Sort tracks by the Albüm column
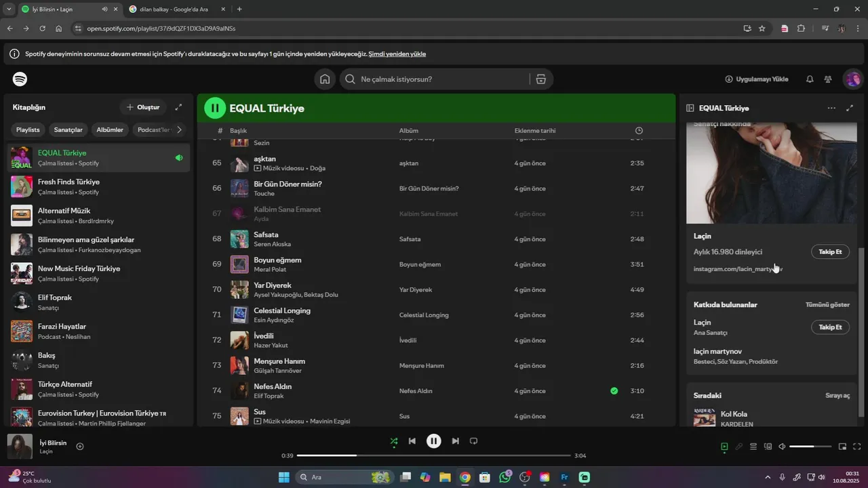Viewport: 868px width, 488px height. (408, 130)
